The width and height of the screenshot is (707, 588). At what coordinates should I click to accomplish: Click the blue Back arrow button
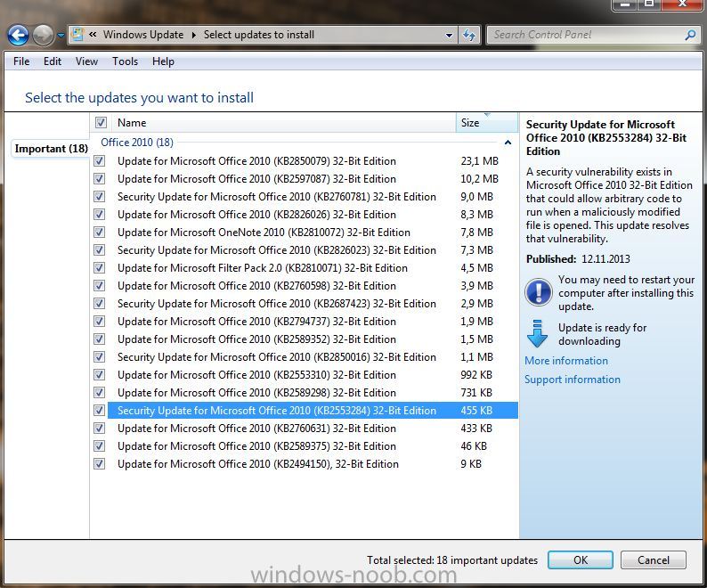coord(18,36)
